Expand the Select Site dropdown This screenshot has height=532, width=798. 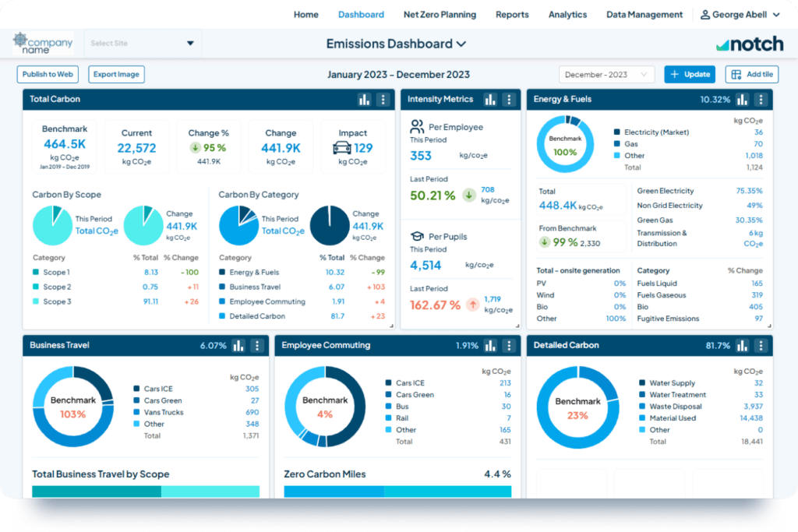tap(143, 44)
